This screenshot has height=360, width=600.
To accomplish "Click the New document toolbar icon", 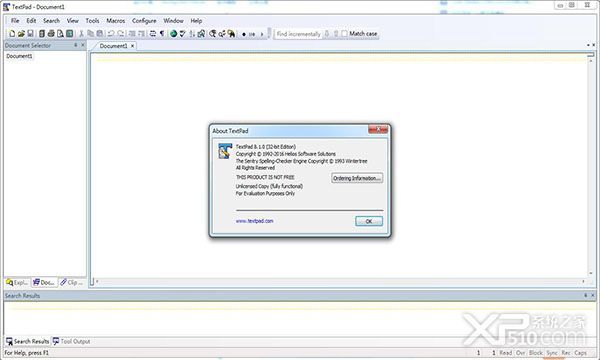I will point(12,34).
